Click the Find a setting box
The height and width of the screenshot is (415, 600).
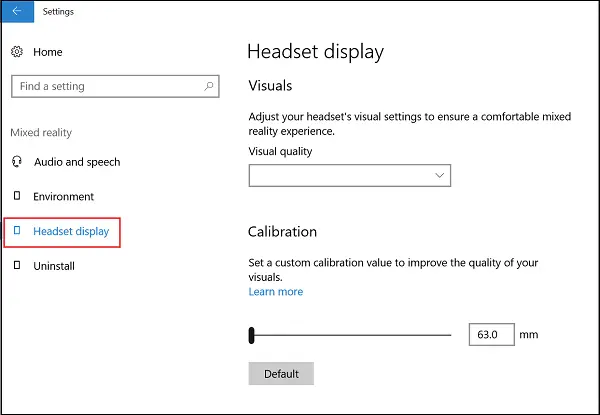coord(115,86)
